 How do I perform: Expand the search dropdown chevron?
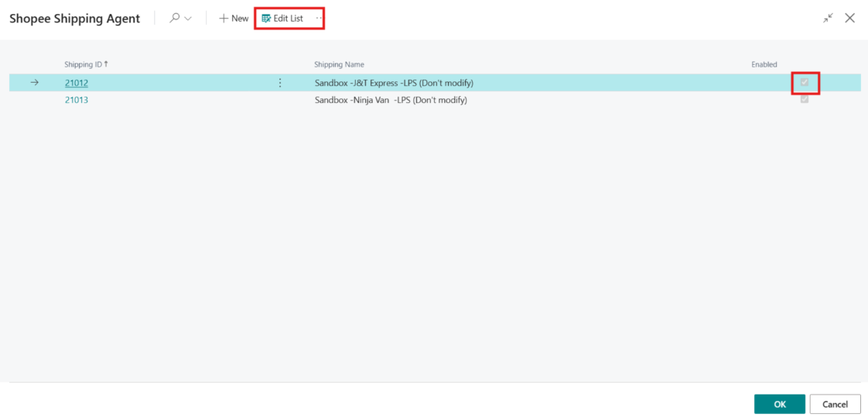point(188,19)
